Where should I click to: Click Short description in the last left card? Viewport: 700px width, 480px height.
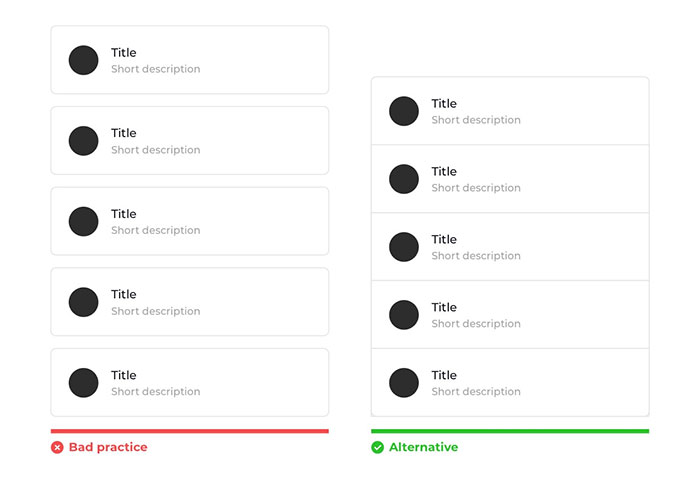(x=156, y=392)
